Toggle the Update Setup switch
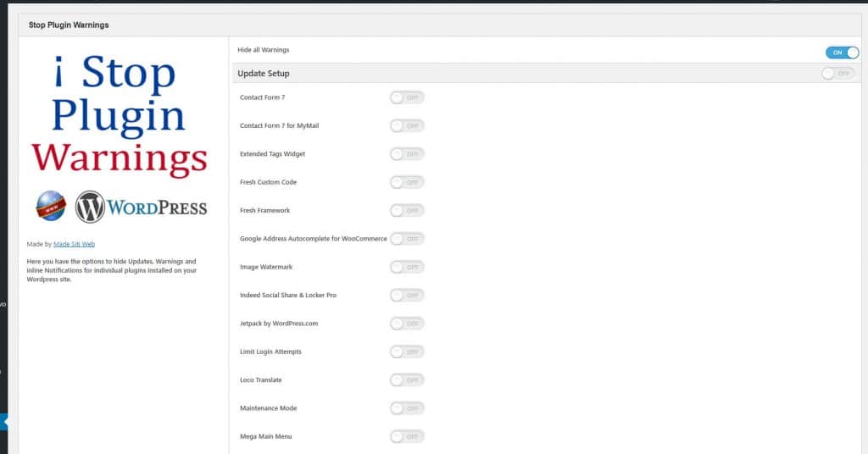 point(838,73)
